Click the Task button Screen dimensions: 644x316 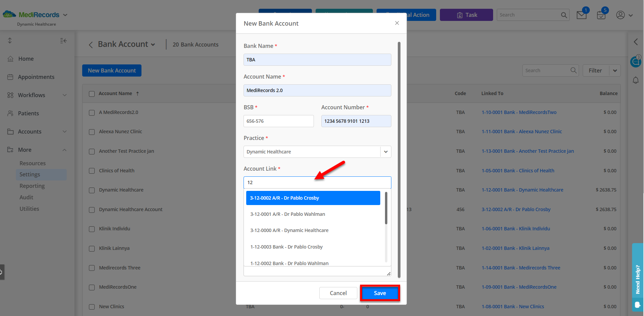pos(466,15)
